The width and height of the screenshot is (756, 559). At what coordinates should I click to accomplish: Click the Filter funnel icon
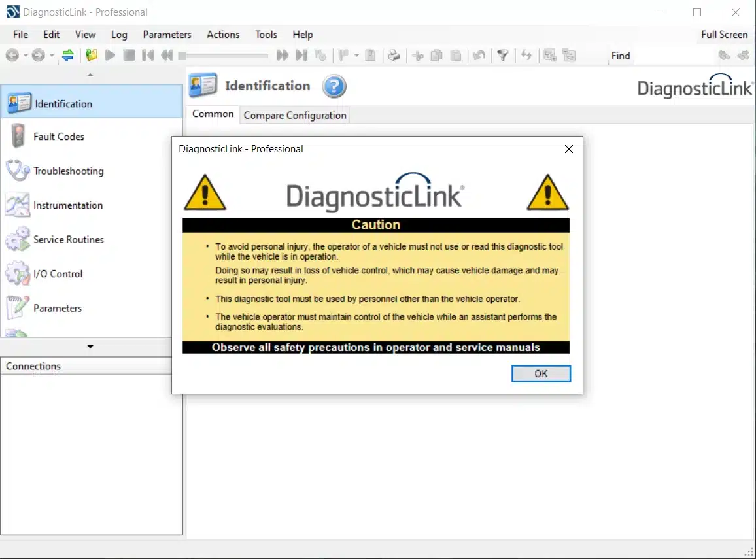coord(502,56)
